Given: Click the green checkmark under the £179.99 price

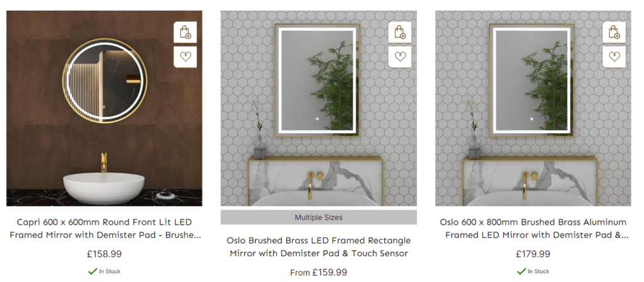Looking at the screenshot, I should coord(521,271).
